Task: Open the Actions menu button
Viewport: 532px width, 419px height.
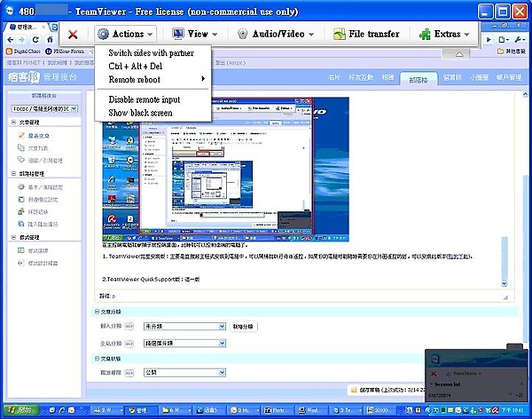Action: [x=125, y=34]
